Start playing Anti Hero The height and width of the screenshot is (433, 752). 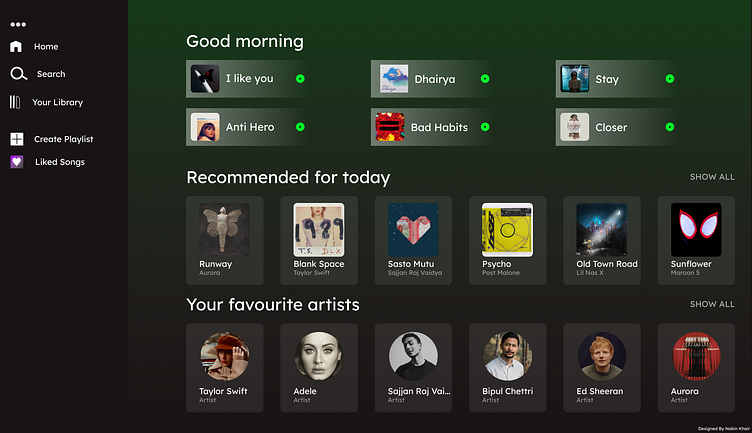pyautogui.click(x=300, y=127)
